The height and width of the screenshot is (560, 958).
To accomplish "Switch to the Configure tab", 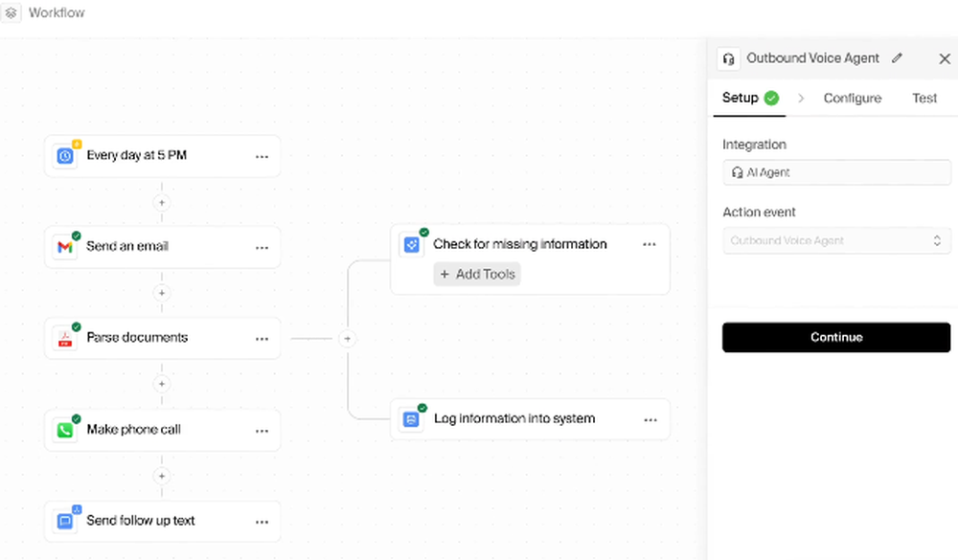I will (852, 98).
